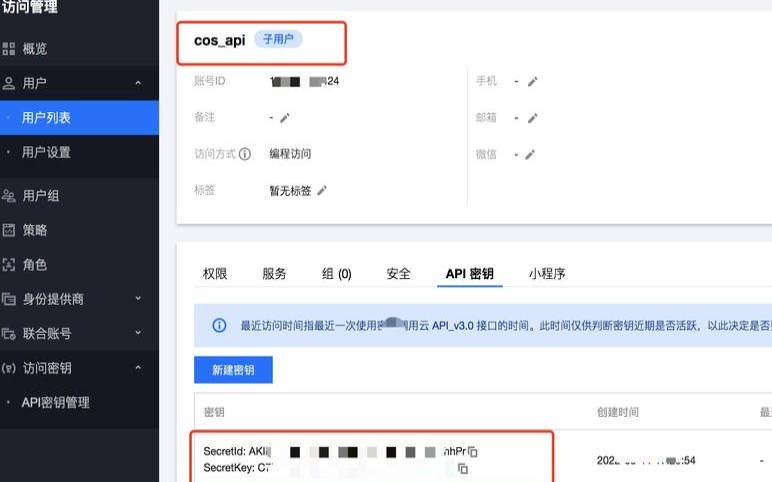772x482 pixels.
Task: Open API密钥管理 in the sidebar
Action: click(56, 402)
